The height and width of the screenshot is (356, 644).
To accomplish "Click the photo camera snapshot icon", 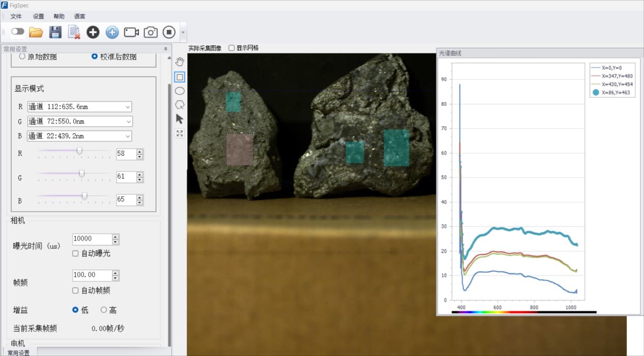I will [x=151, y=32].
